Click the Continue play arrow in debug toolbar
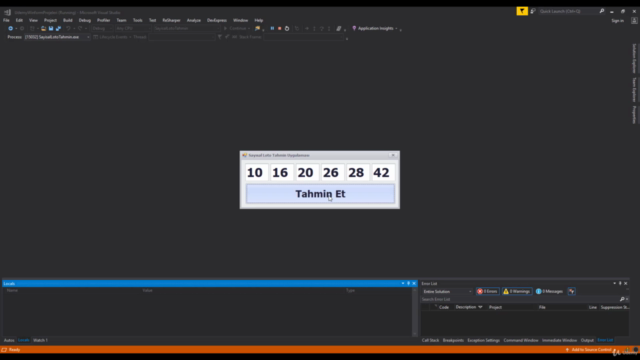The height and width of the screenshot is (360, 640). 225,29
